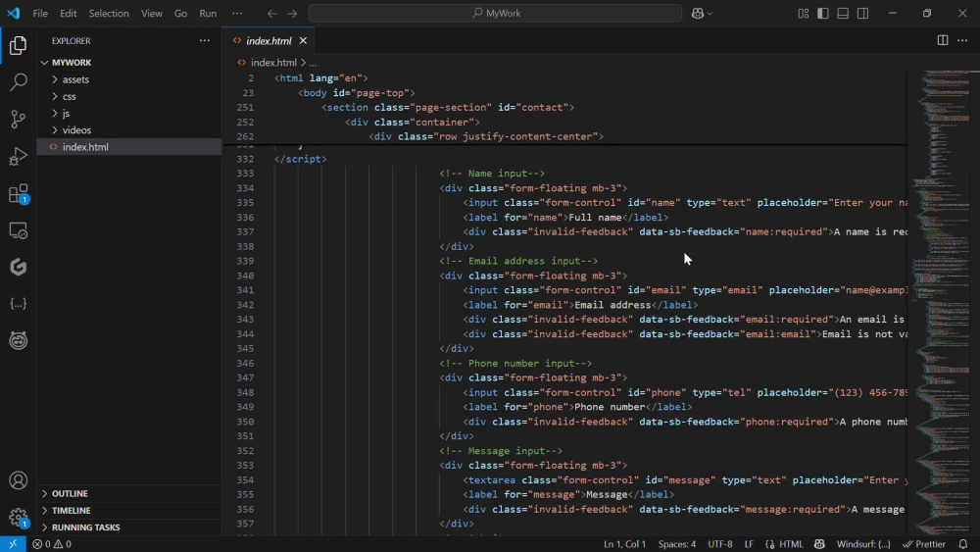Toggle the bottom panel visibility
The image size is (980, 552).
[843, 13]
